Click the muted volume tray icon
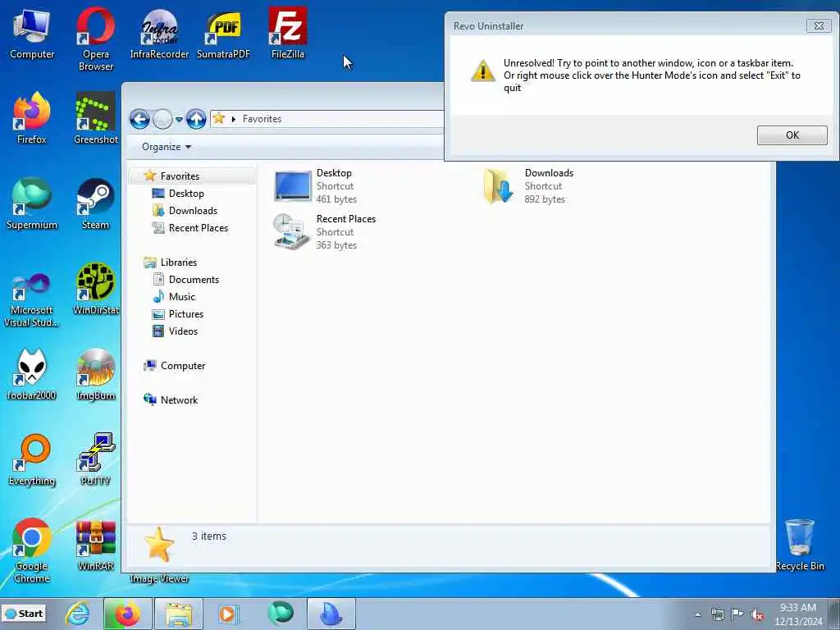 (757, 615)
